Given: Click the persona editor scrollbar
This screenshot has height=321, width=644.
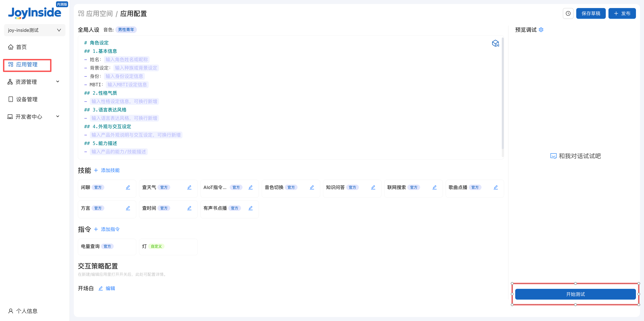Looking at the screenshot, I should [502, 94].
